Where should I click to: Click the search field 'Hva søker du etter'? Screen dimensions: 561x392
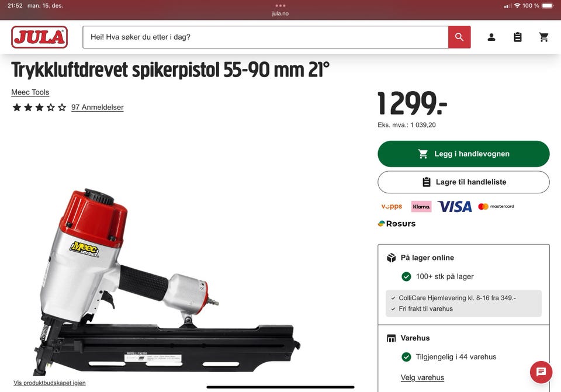265,37
